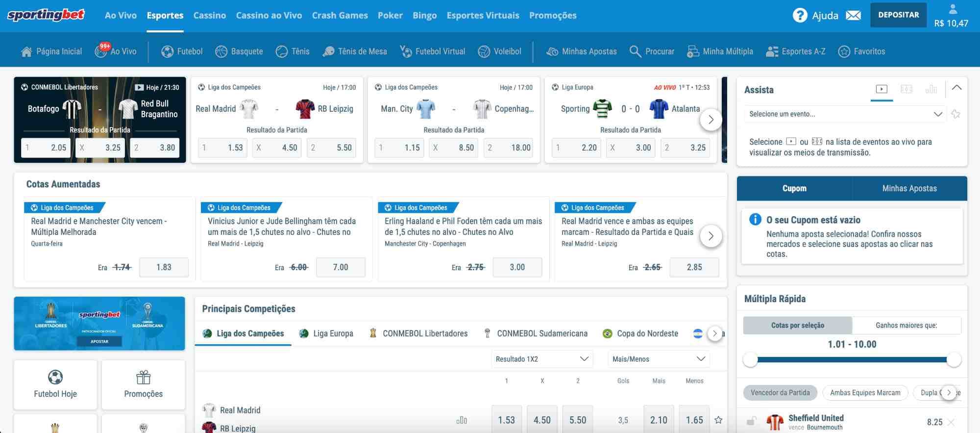
Task: Open Libertadores Sudamericana promo banner
Action: coord(99,324)
